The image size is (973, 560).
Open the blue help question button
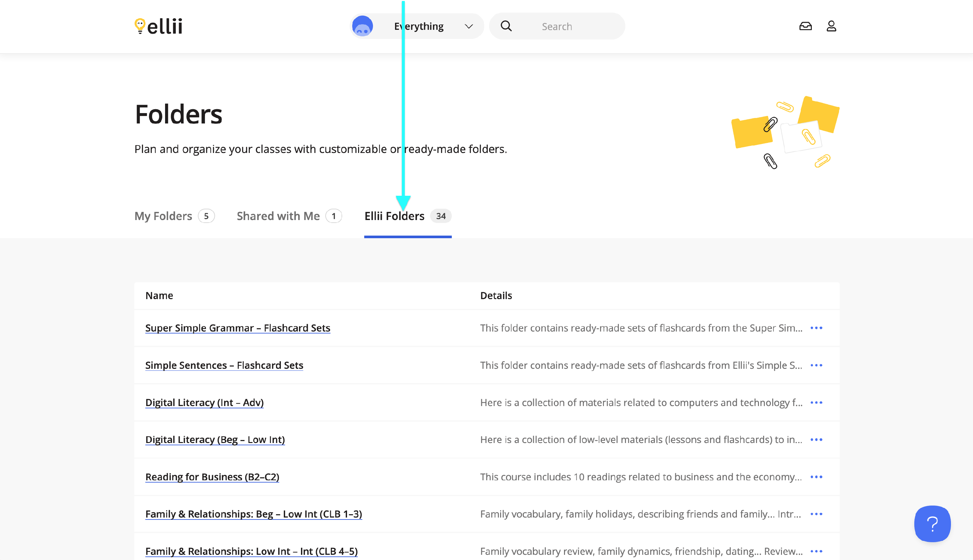932,523
